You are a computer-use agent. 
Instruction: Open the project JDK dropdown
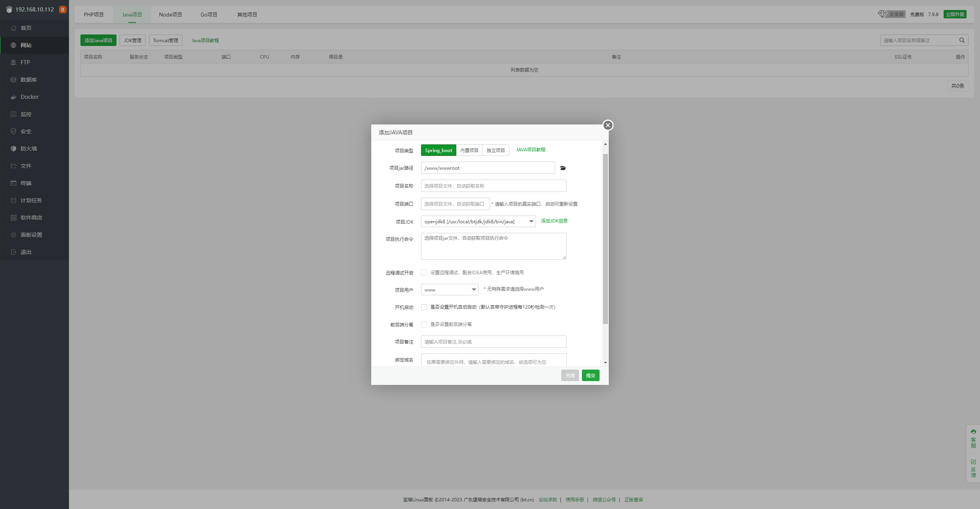click(x=478, y=221)
